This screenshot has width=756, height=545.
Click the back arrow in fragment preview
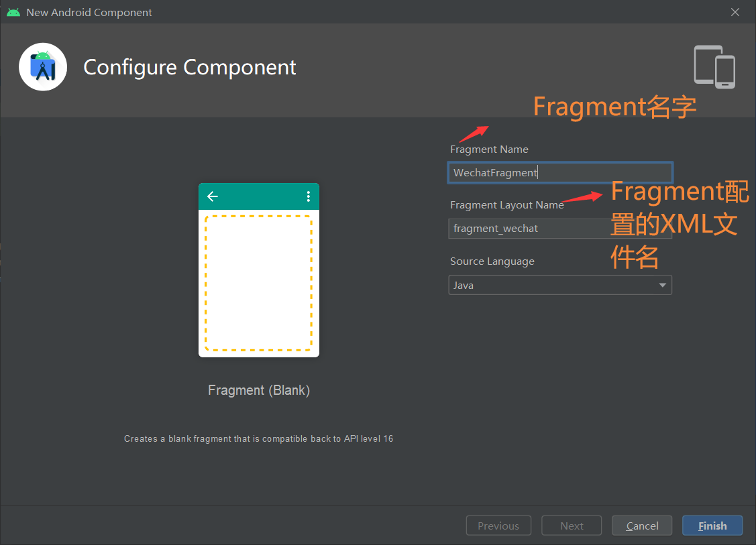[213, 196]
